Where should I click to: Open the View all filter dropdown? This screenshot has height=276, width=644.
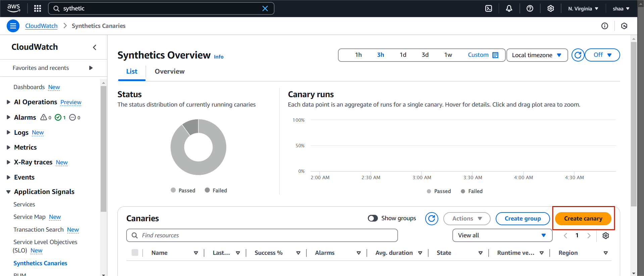(x=502, y=235)
